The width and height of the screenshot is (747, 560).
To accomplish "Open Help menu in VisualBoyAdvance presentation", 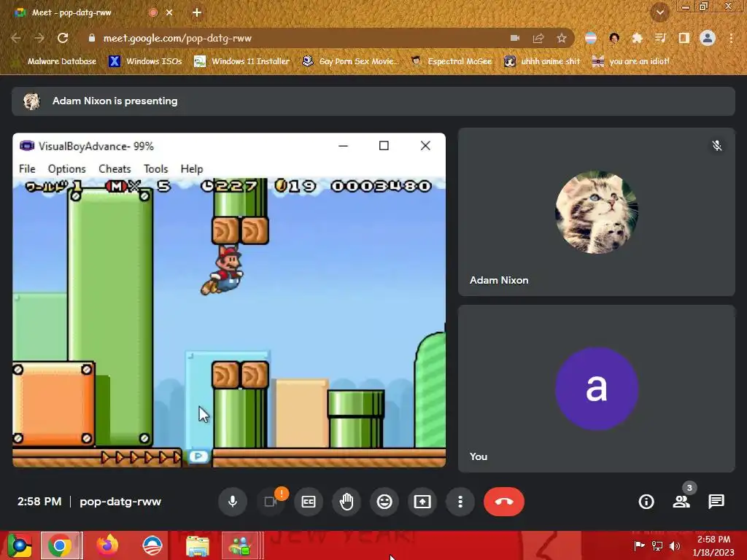I will pos(192,169).
